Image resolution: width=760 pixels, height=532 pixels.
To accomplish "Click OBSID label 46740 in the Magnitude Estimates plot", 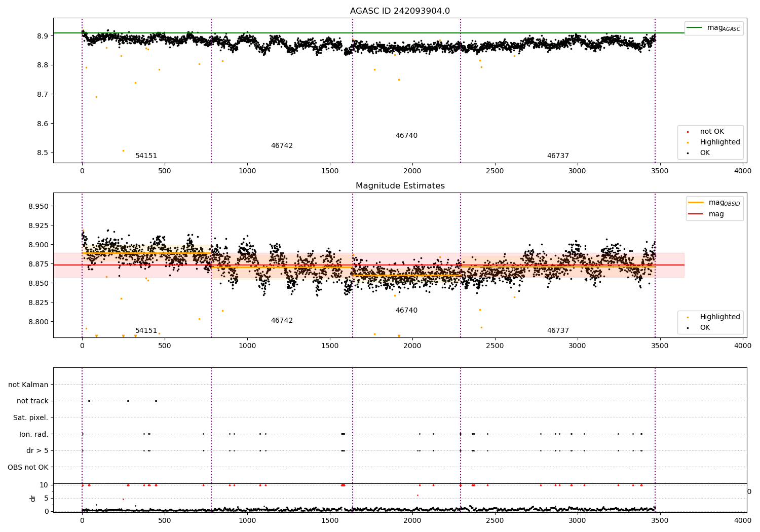I will click(406, 311).
